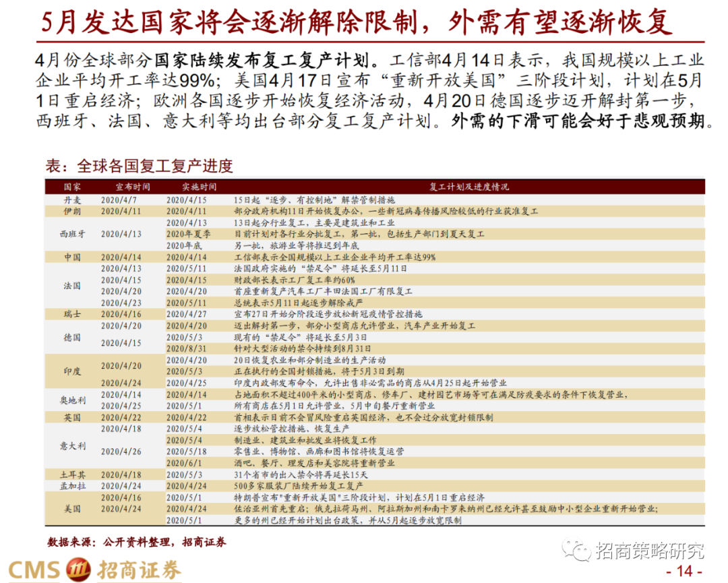Select the 印度 country cell
The image size is (728, 583).
tap(72, 371)
